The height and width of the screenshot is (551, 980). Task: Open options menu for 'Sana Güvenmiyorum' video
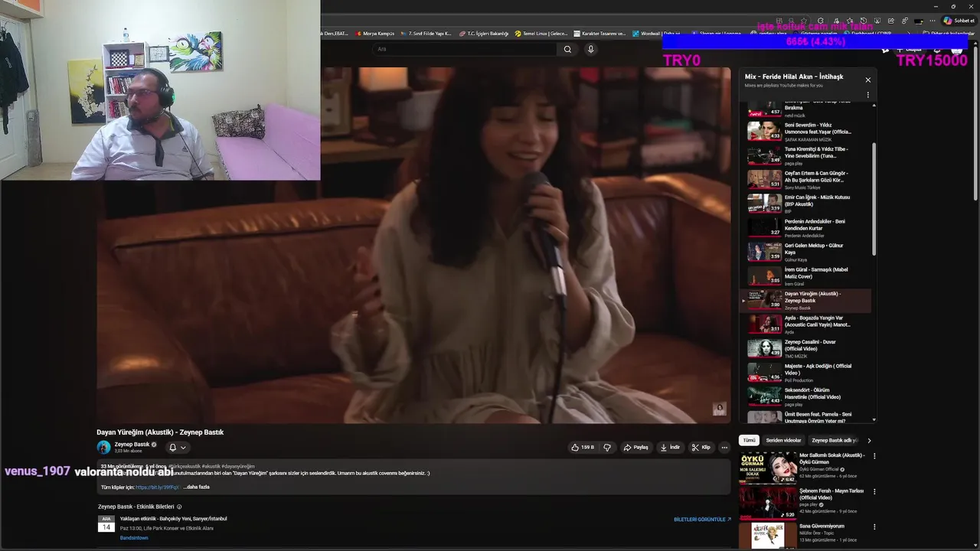[874, 527]
